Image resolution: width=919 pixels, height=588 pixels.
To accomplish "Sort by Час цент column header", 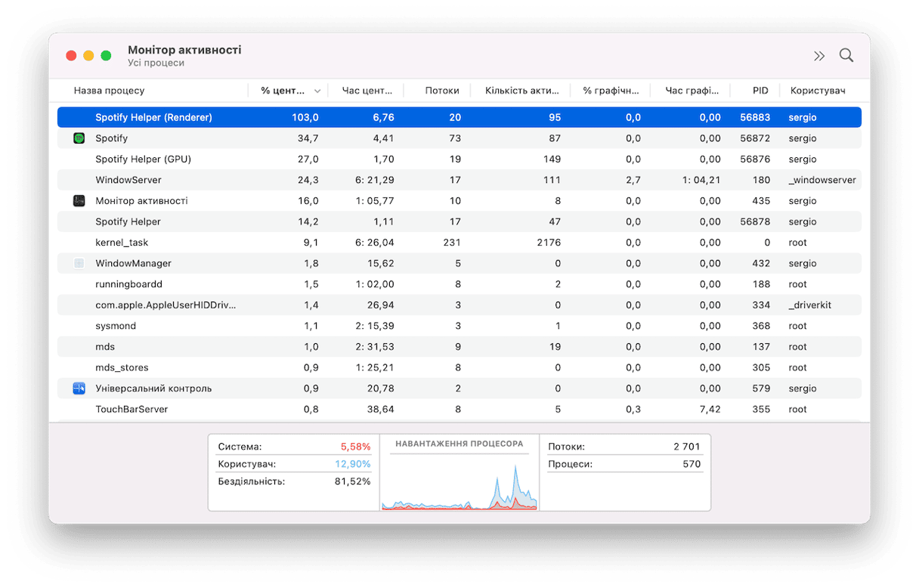I will 367,91.
